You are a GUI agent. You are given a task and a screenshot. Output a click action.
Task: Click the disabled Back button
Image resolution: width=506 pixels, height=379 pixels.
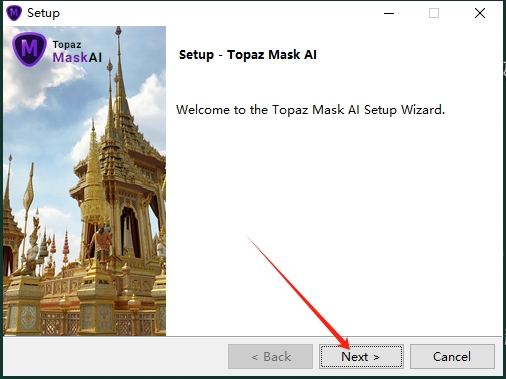pyautogui.click(x=270, y=357)
